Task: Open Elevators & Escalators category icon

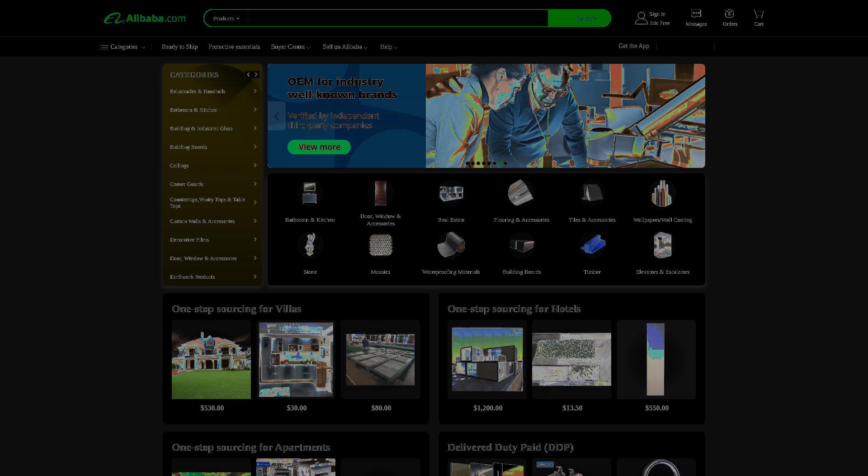Action: (x=662, y=245)
